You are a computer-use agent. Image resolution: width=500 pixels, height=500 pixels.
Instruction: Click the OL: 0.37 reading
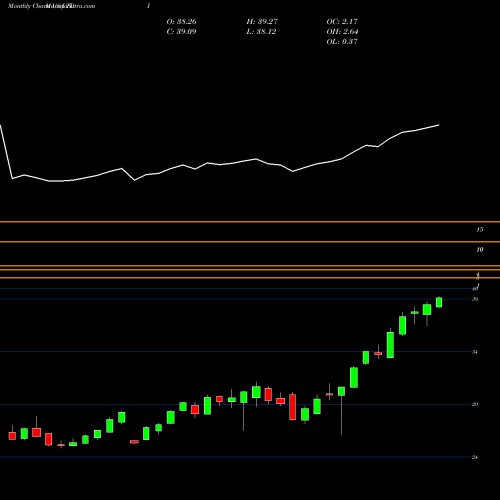[x=342, y=42]
